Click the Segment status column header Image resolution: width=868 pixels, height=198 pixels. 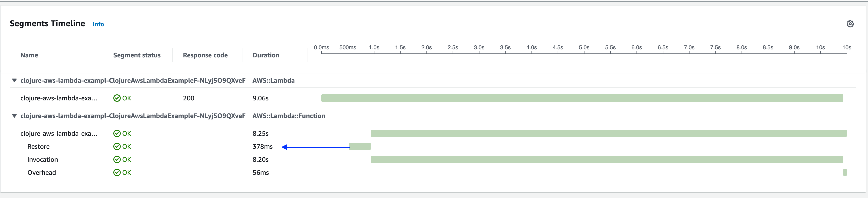click(137, 55)
